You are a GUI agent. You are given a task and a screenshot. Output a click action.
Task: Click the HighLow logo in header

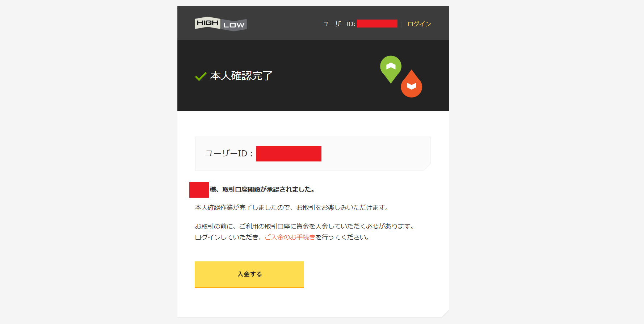(221, 24)
